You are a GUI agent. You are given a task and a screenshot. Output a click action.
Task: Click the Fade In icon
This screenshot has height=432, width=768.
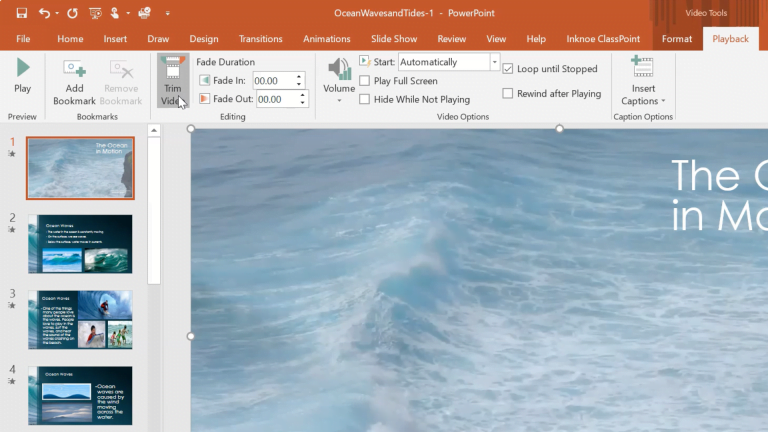(204, 80)
